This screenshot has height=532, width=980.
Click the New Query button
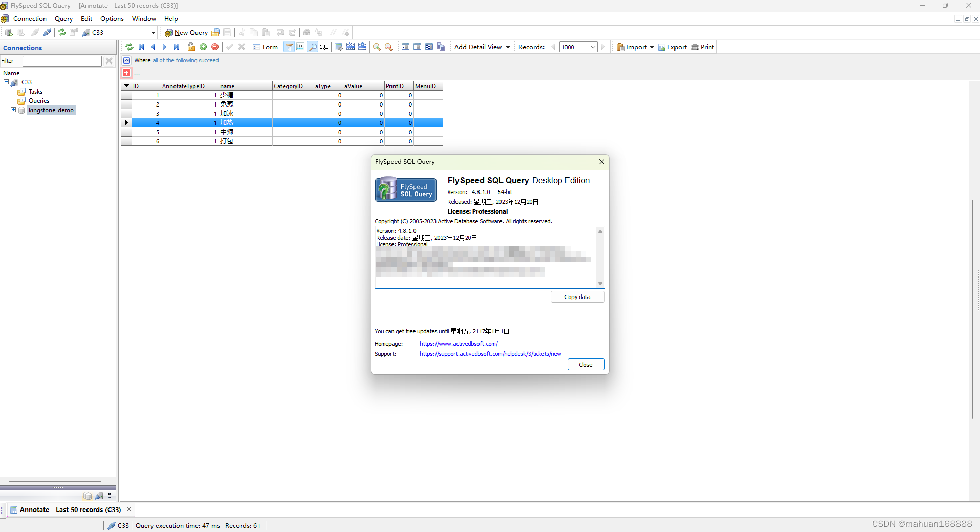click(x=186, y=33)
